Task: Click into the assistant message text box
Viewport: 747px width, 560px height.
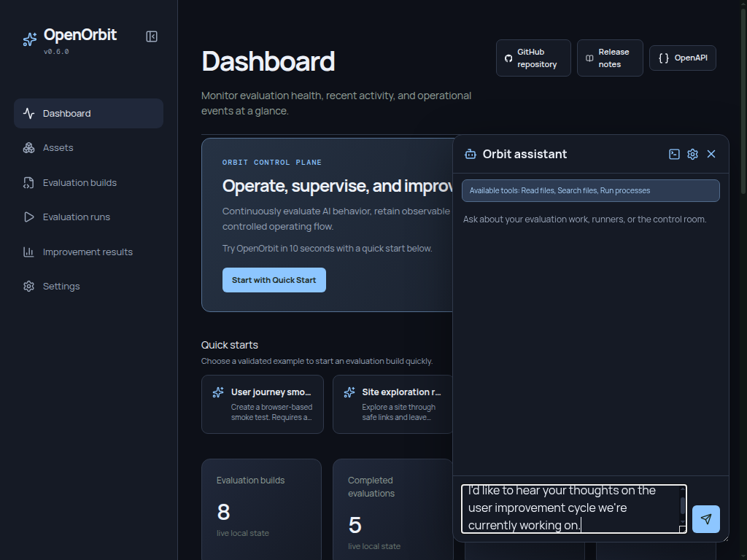Action: coord(574,508)
